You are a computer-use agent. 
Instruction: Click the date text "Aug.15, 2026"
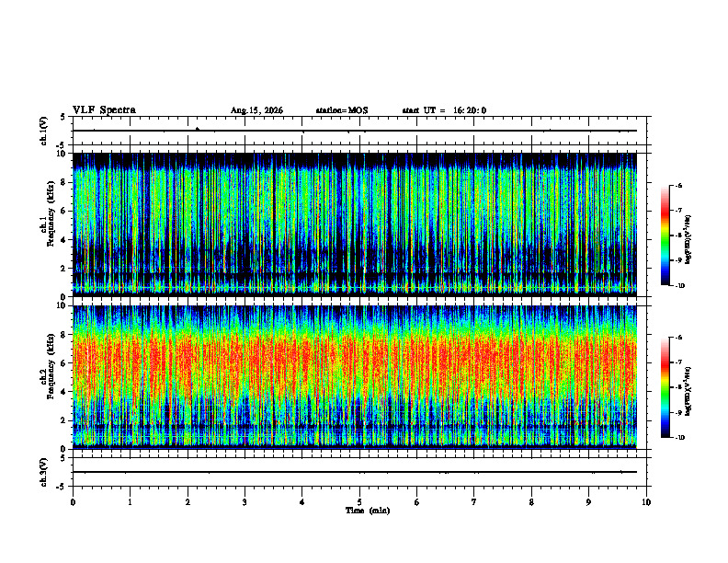click(256, 110)
